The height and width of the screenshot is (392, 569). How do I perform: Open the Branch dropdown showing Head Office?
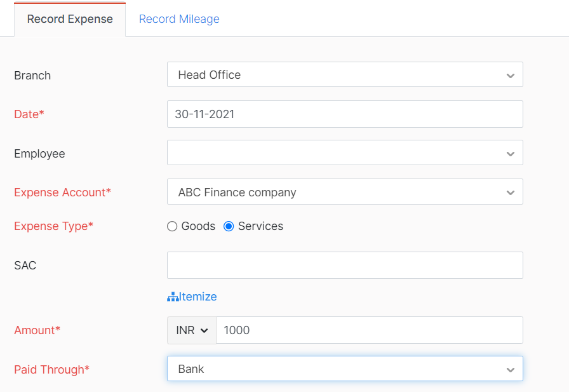344,75
